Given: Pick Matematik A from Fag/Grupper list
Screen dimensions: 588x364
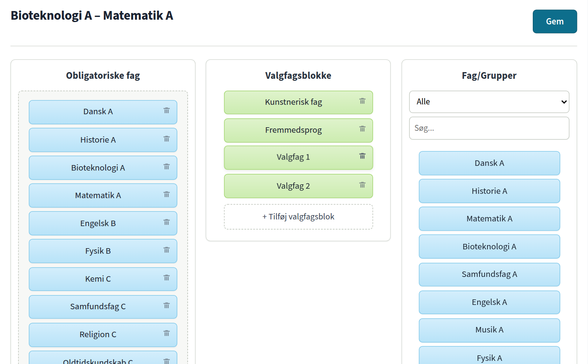Looking at the screenshot, I should [489, 219].
